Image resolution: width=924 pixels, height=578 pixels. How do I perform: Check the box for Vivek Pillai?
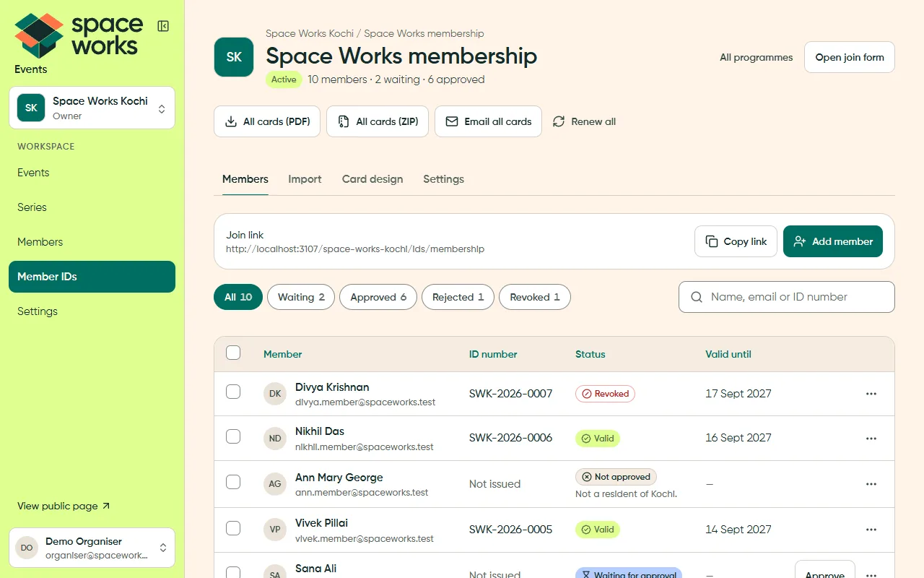(233, 528)
